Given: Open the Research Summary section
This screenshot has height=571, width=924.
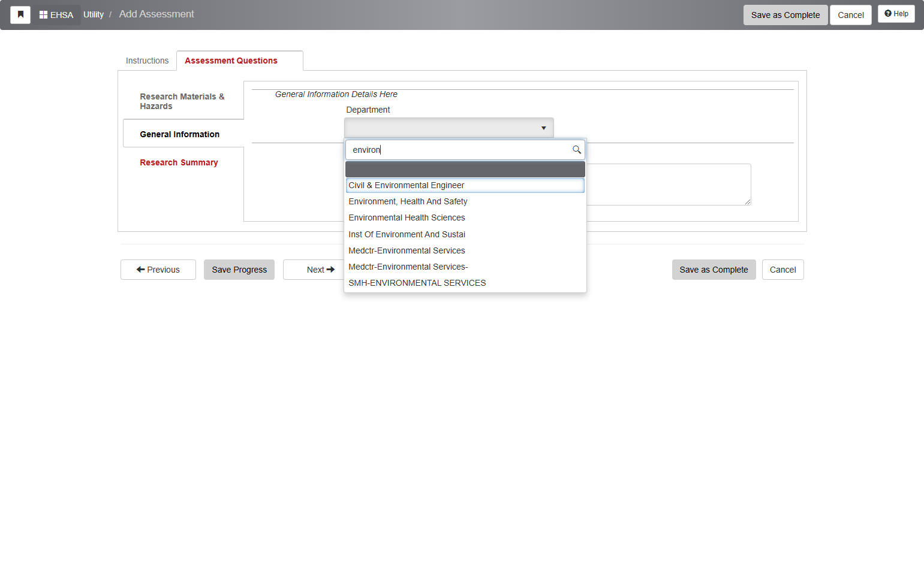Looking at the screenshot, I should pos(179,162).
